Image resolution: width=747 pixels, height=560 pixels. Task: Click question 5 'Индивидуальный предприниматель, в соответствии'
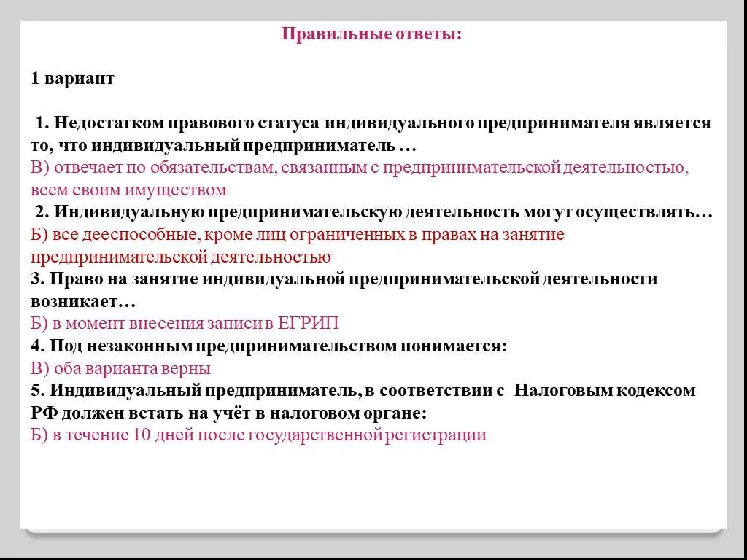[363, 391]
